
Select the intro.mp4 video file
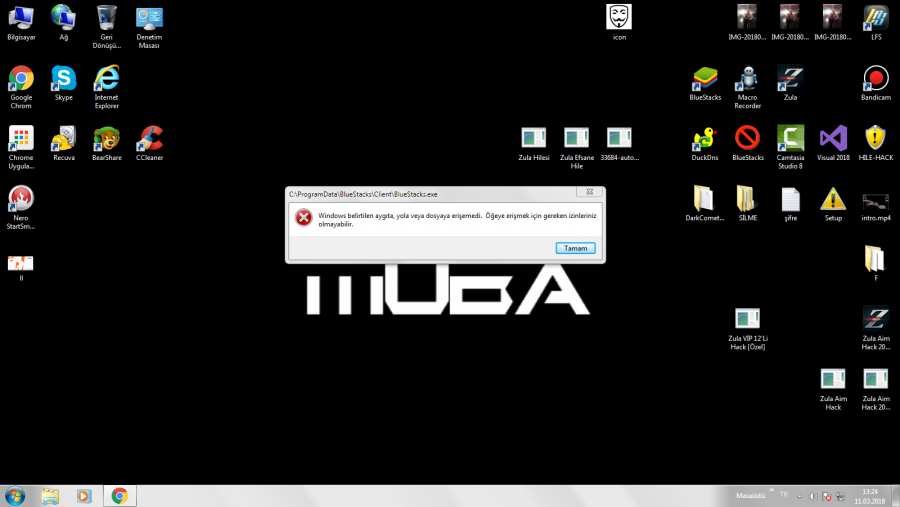pos(876,207)
